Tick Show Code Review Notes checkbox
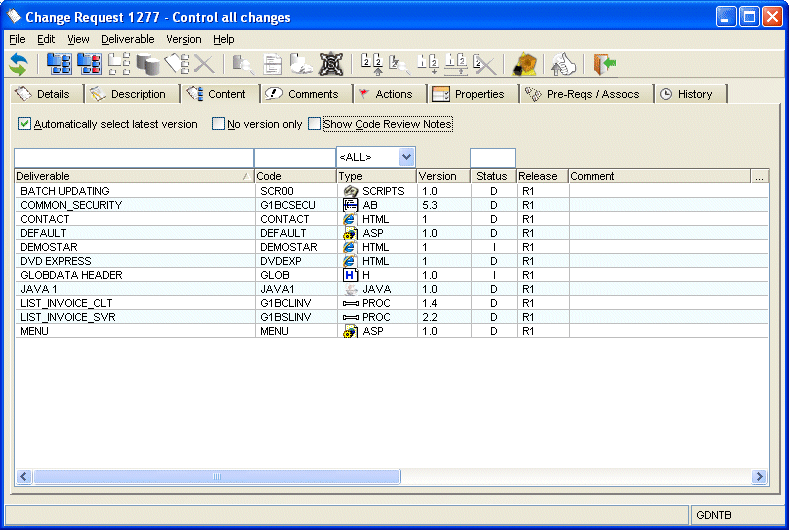This screenshot has height=530, width=789. pos(315,124)
